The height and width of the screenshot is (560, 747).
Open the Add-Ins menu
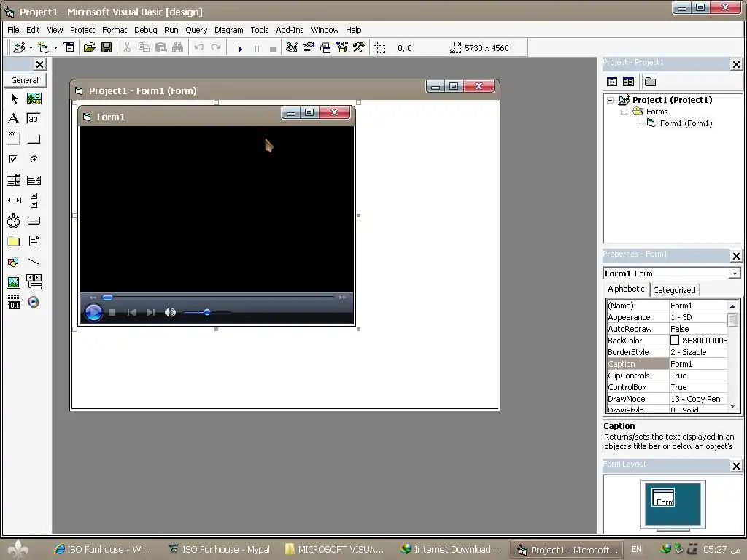pos(290,30)
